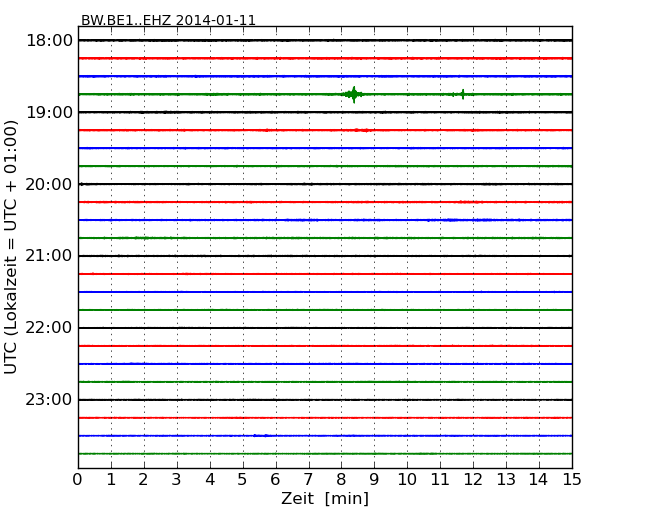Image resolution: width=650 pixels, height=520 pixels.
Task: Select x-axis tick label 0
Action: click(78, 480)
